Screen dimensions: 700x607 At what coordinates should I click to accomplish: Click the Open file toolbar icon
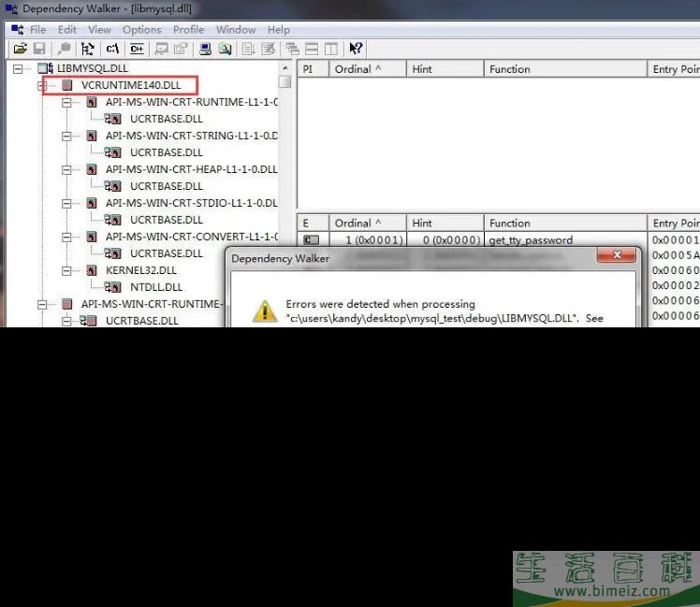20,49
